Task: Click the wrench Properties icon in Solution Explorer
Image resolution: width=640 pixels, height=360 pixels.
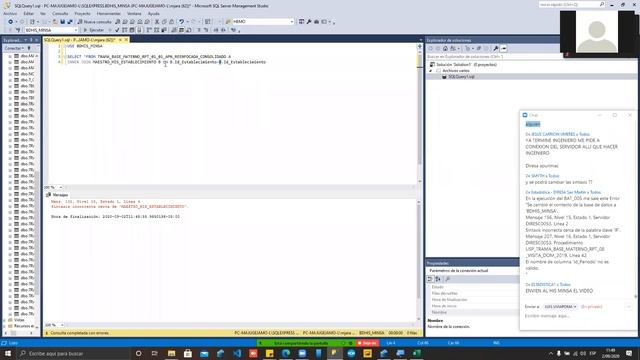Action: pyautogui.click(x=496, y=49)
